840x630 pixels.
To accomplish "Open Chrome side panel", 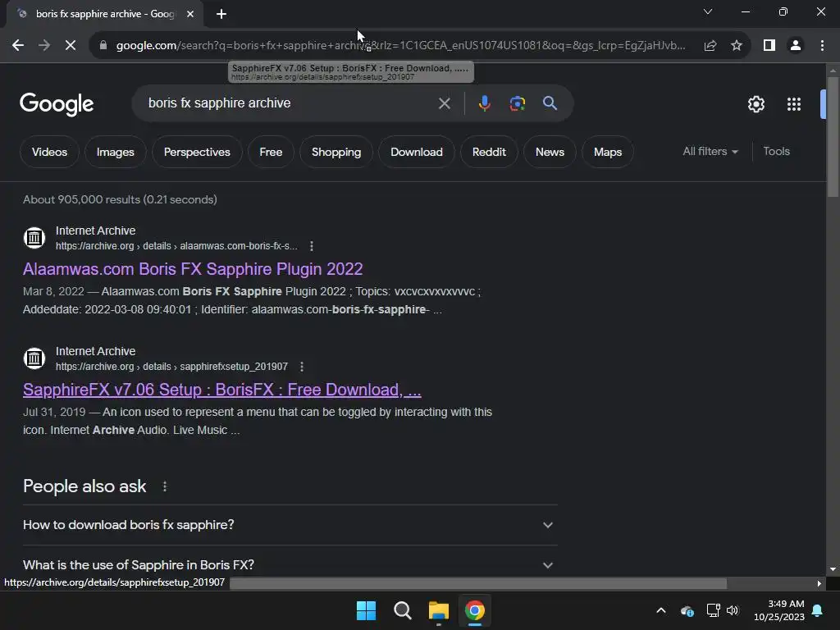I will [769, 46].
